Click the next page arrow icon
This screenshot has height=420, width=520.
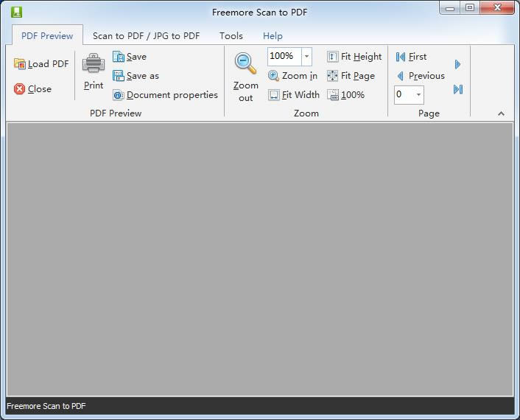click(x=457, y=64)
